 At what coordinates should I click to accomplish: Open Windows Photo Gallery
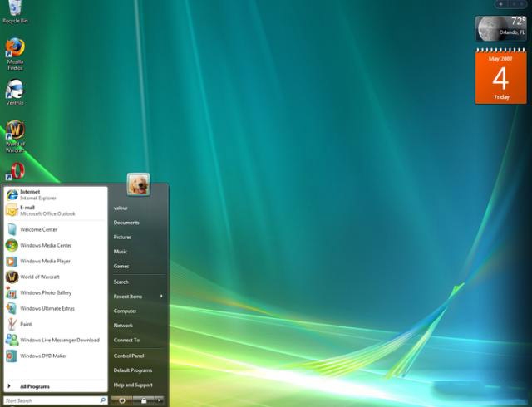point(46,292)
